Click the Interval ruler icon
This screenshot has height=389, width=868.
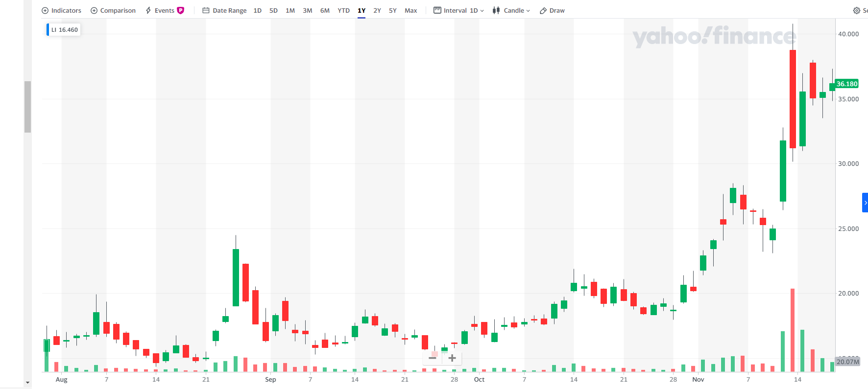coord(437,10)
